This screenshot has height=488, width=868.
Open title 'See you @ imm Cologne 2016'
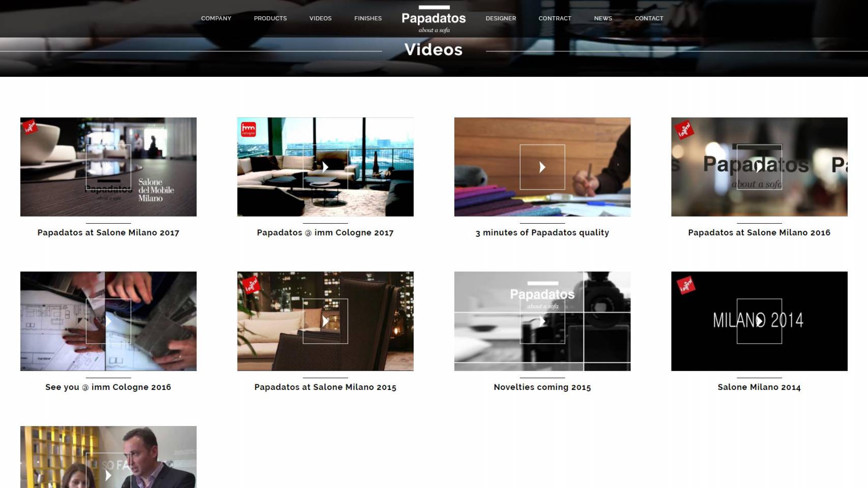(x=108, y=387)
